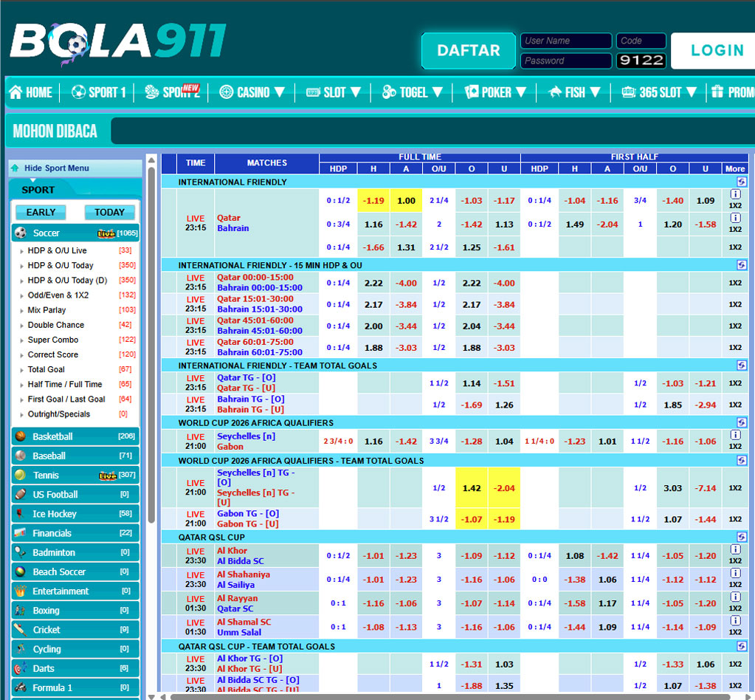The height and width of the screenshot is (700, 755).
Task: Refresh the Qatar QSL Cup Team Total Goals section
Action: 742,646
